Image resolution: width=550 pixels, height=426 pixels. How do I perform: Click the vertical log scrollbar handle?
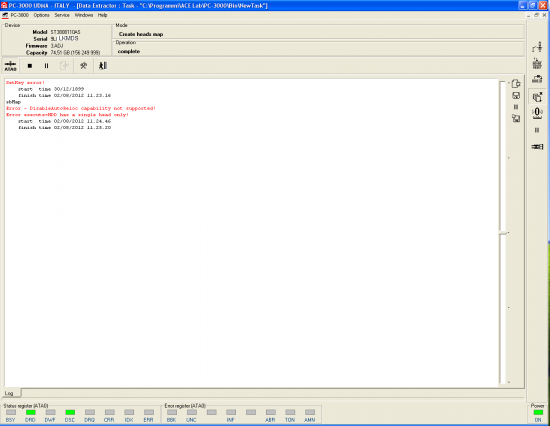[x=504, y=233]
